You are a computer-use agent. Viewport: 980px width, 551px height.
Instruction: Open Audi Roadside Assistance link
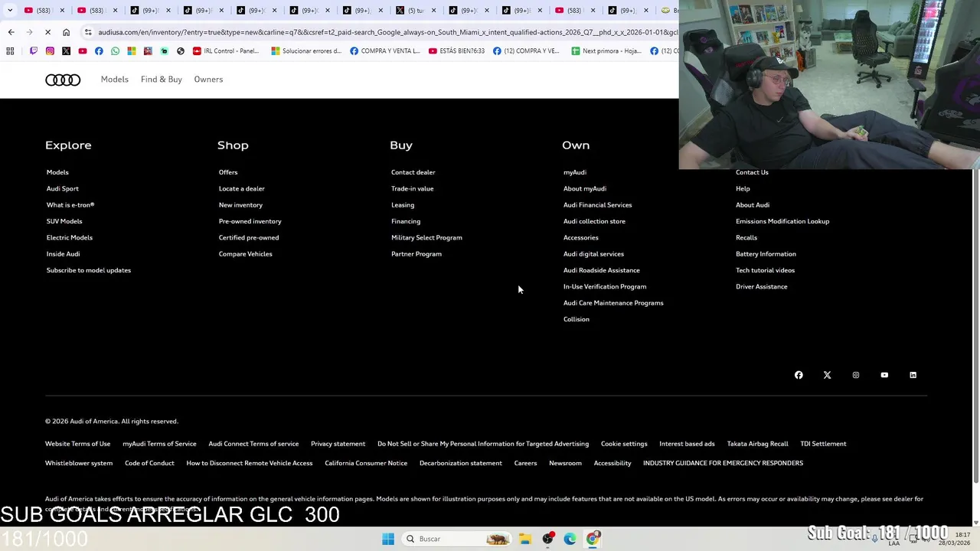click(x=602, y=270)
